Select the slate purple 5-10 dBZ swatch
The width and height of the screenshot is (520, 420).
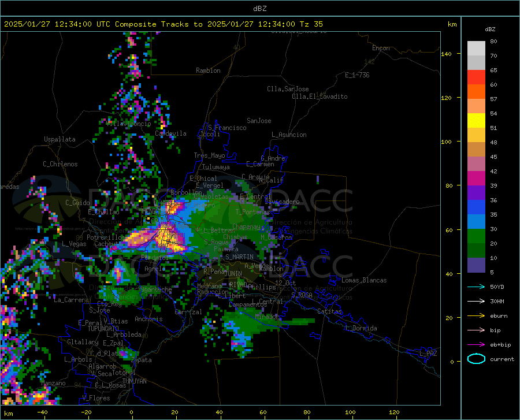(x=476, y=265)
